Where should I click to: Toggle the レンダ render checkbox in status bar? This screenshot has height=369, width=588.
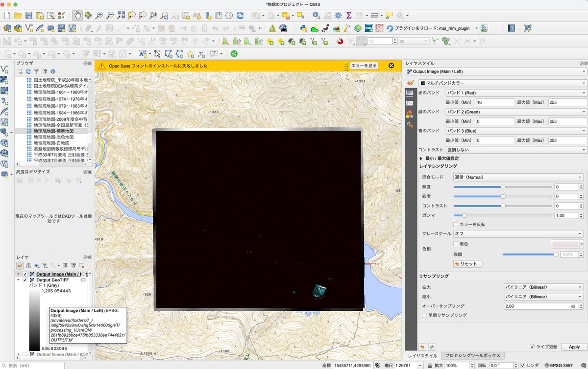point(523,366)
